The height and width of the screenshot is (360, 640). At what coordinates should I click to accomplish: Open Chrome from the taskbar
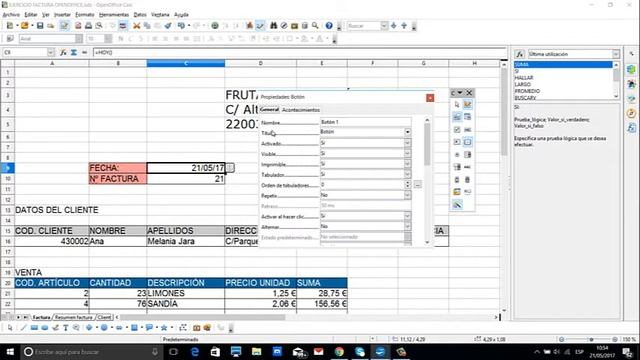[x=339, y=351]
